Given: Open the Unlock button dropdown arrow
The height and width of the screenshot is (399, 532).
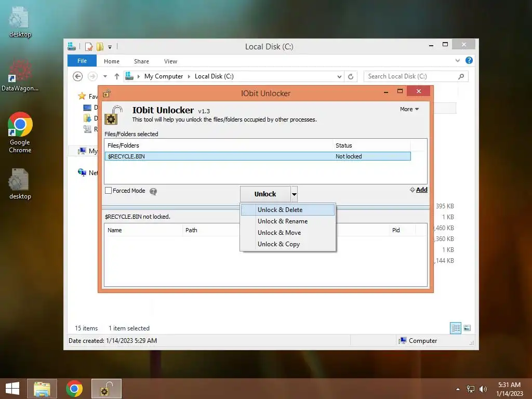Looking at the screenshot, I should tap(294, 194).
